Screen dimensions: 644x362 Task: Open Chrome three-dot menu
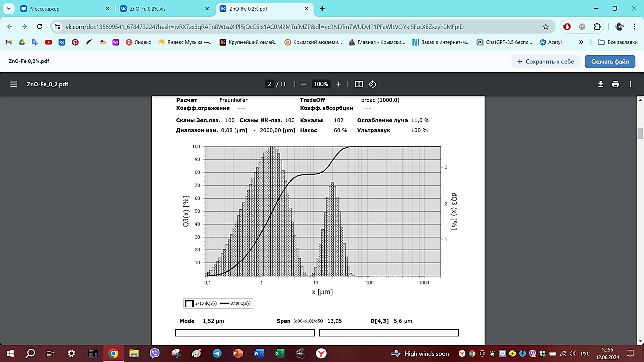(634, 27)
